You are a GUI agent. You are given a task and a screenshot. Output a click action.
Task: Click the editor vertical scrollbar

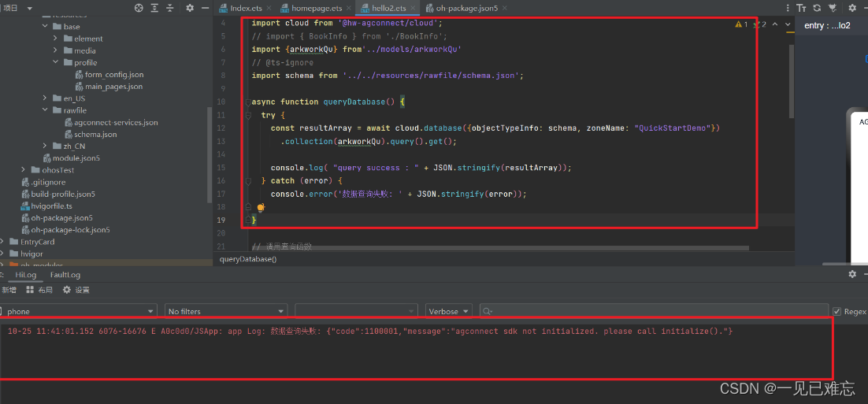pyautogui.click(x=791, y=81)
